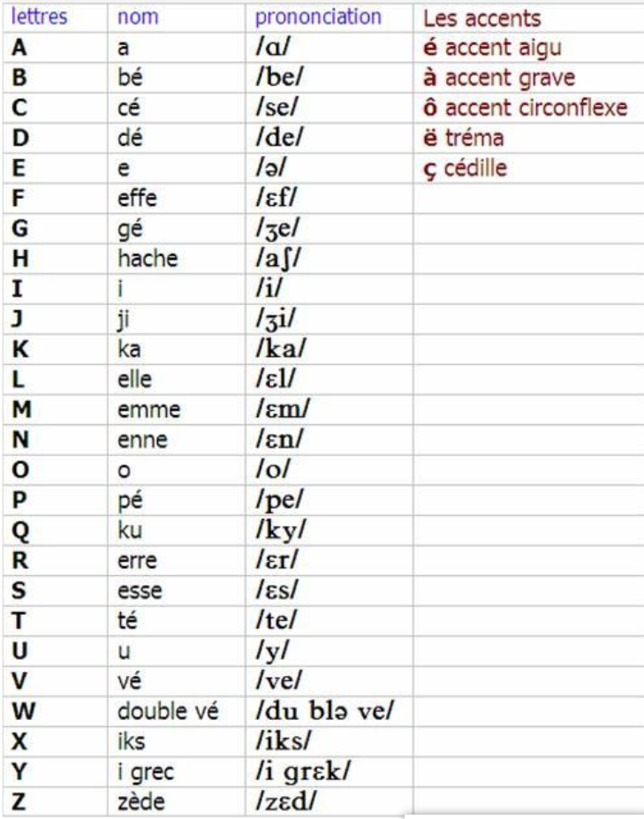This screenshot has width=644, height=819.
Task: Click the pronunciation cell '/ky/'
Action: pyautogui.click(x=281, y=530)
